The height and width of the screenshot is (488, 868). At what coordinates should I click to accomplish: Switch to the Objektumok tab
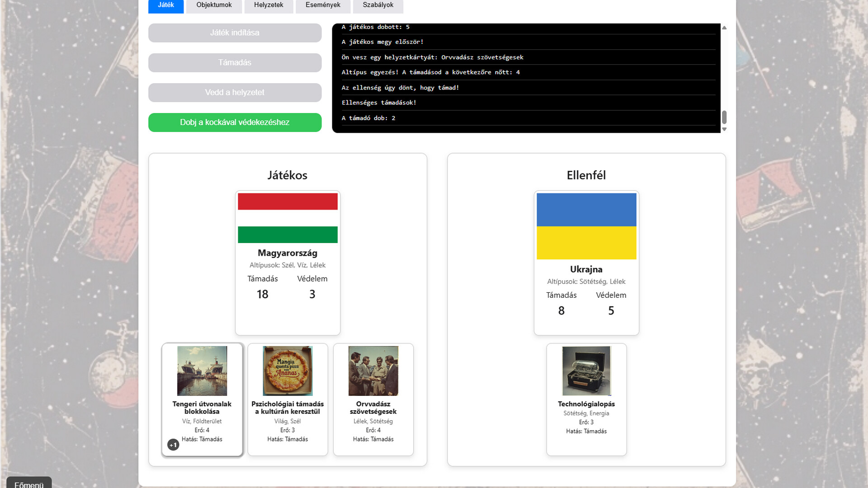214,5
